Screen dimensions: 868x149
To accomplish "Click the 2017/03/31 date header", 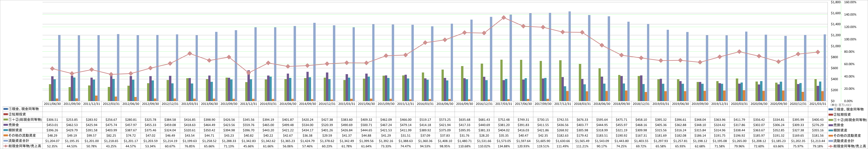I will click(x=504, y=104).
